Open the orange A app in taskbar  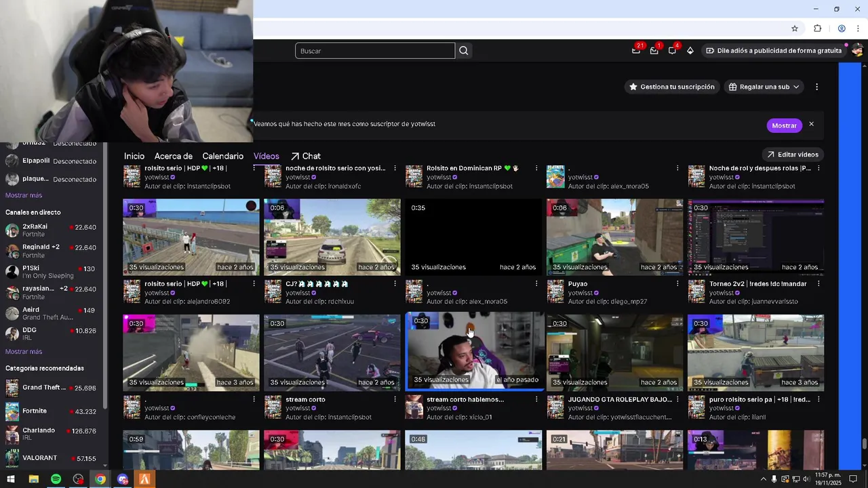click(x=144, y=479)
